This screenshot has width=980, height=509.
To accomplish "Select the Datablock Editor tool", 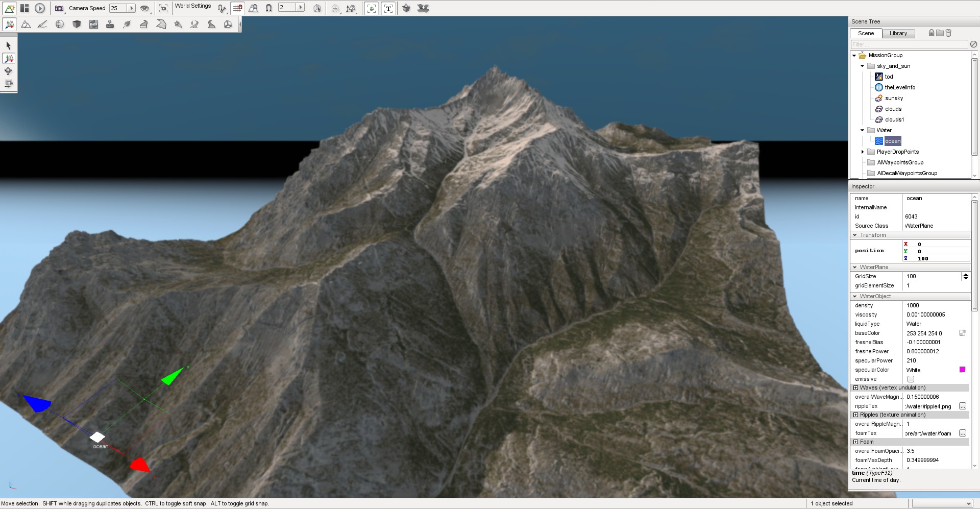I will tap(93, 24).
